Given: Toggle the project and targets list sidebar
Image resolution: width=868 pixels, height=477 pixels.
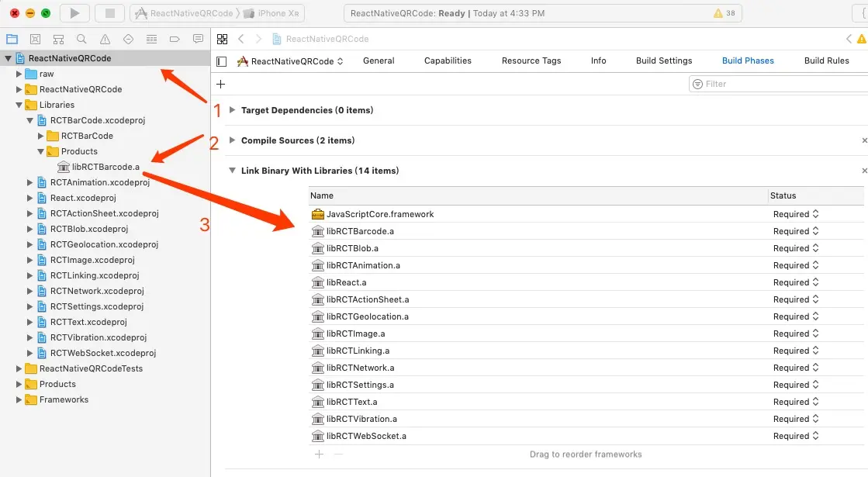Looking at the screenshot, I should coord(221,61).
